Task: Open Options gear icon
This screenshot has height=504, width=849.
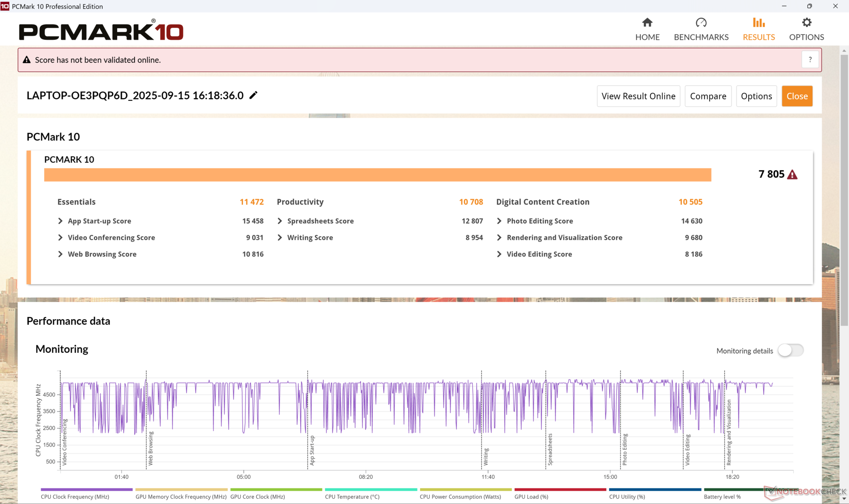Action: (x=806, y=23)
